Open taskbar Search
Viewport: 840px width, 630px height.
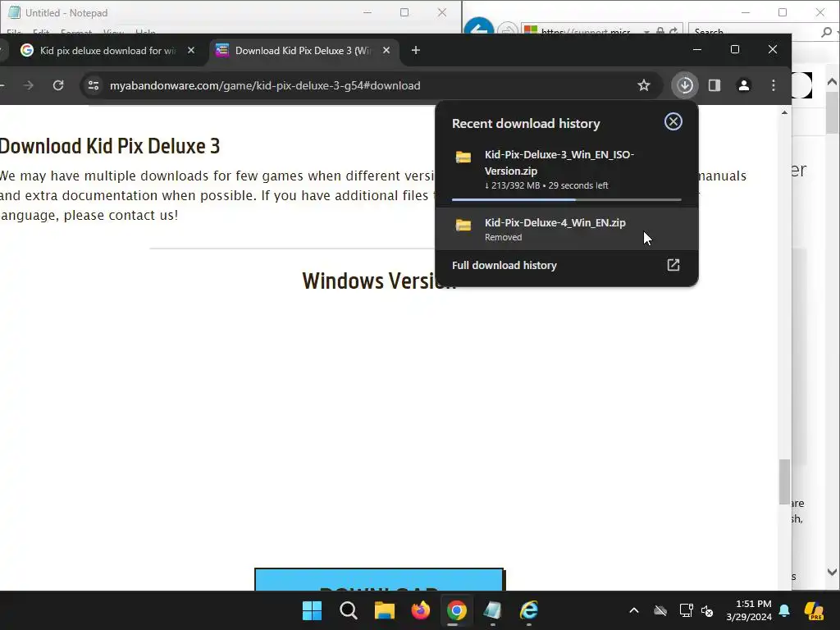[x=348, y=610]
